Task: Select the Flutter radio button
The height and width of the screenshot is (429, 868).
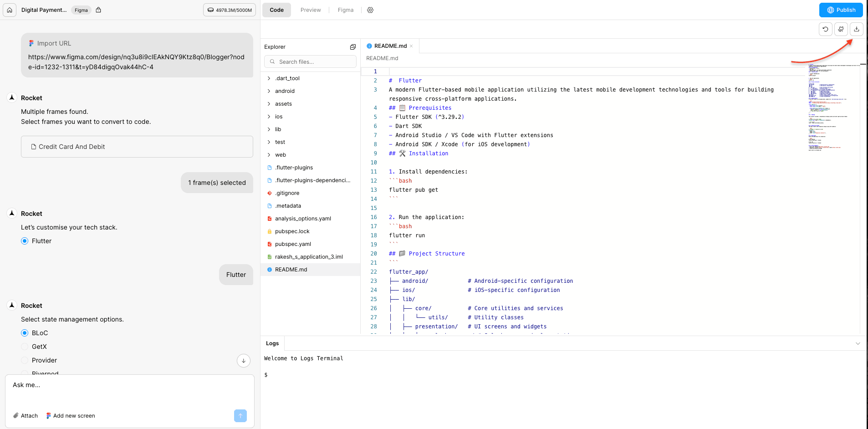Action: click(25, 241)
